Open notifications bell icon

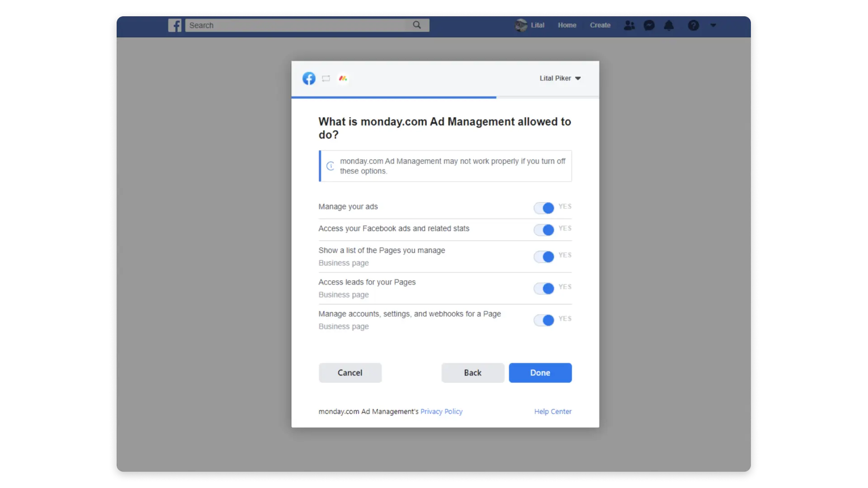pyautogui.click(x=669, y=25)
